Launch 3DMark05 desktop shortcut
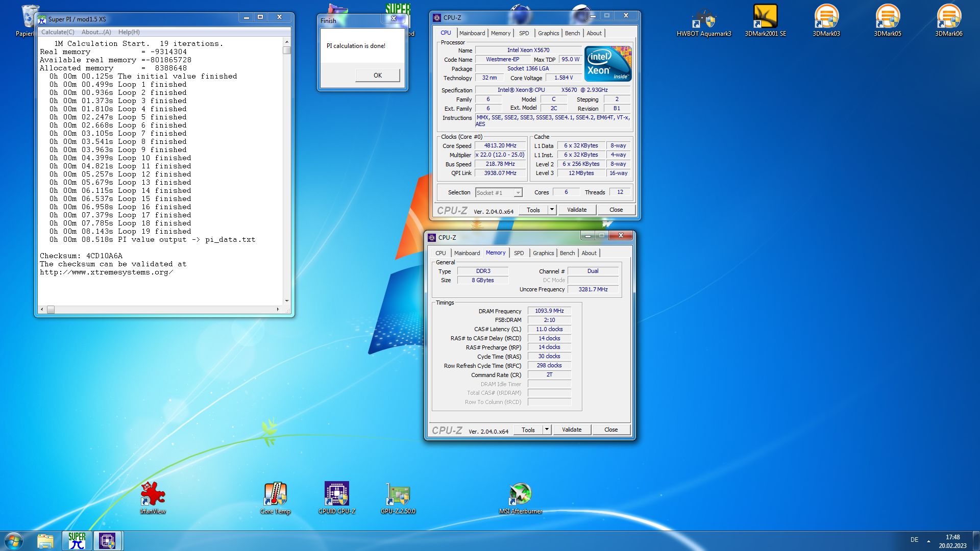Screen dimensions: 980x551 coord(888,21)
